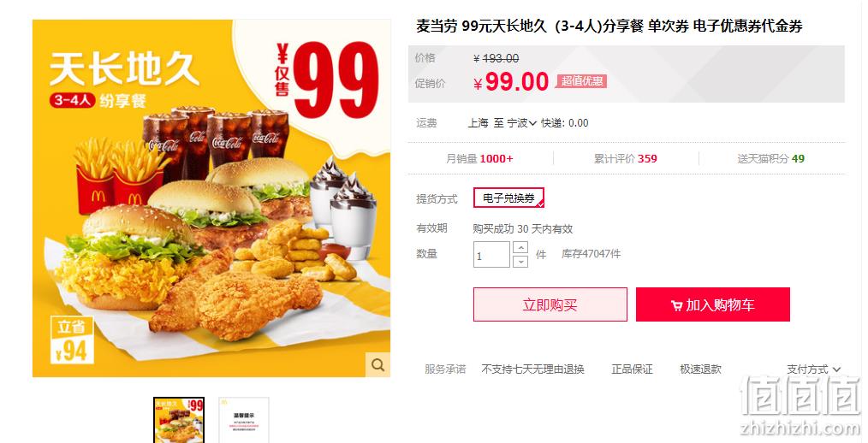The image size is (868, 443).
Task: Select the 温馨提示 second thumbnail
Action: coord(244,420)
